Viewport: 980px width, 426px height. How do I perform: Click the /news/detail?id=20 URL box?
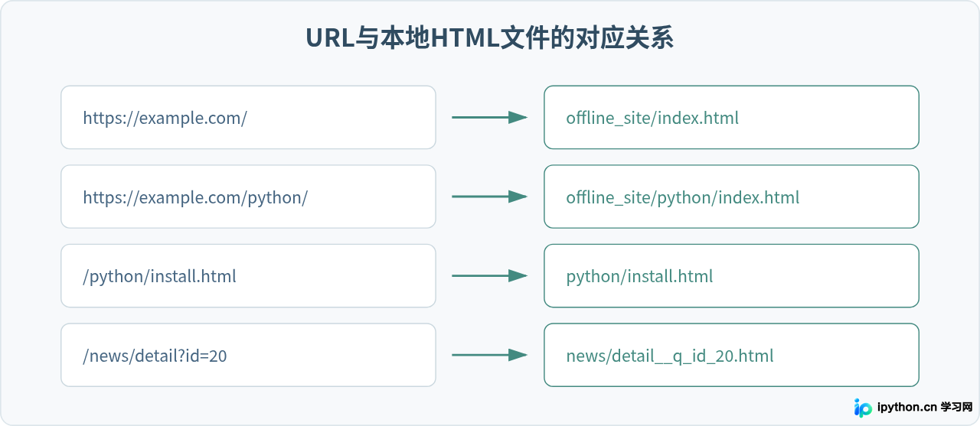click(249, 355)
